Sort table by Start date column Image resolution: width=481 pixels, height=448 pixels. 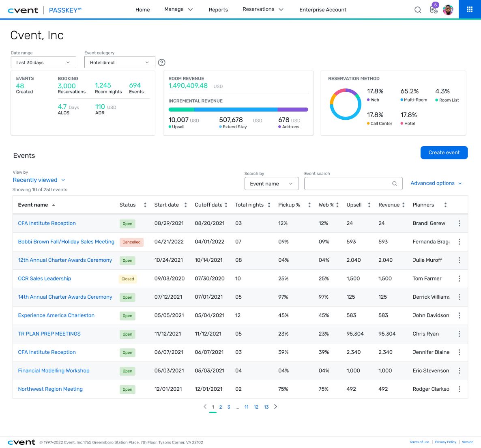tap(185, 205)
